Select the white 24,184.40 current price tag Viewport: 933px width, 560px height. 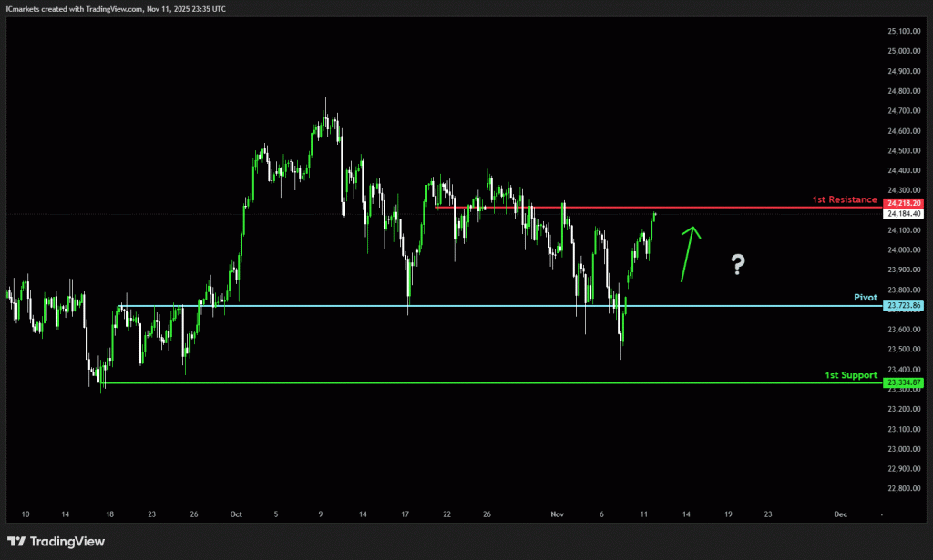pyautogui.click(x=904, y=214)
